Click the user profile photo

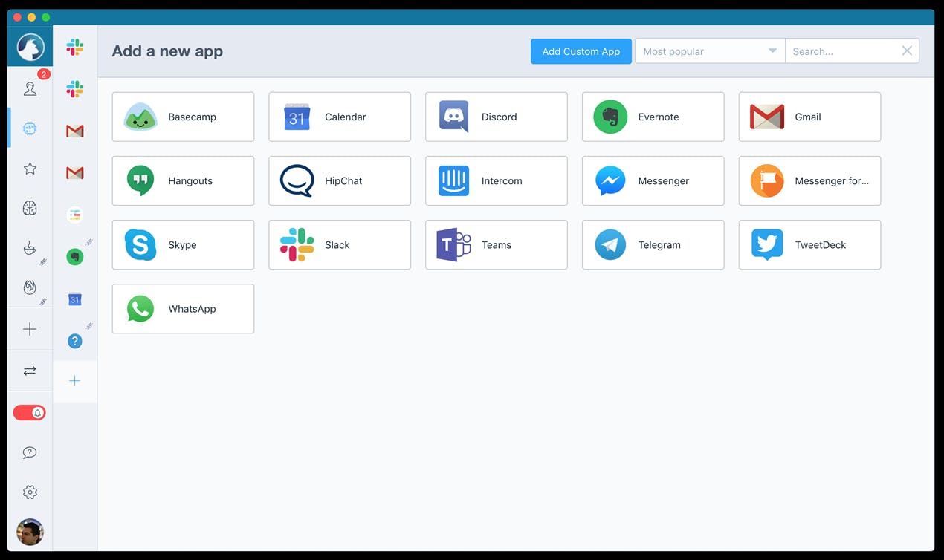tap(30, 532)
